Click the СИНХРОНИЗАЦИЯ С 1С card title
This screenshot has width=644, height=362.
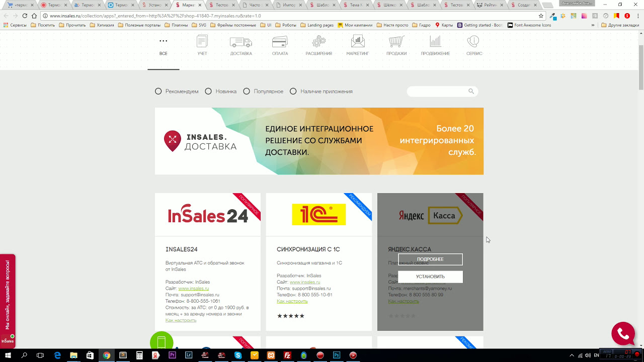pos(308,249)
